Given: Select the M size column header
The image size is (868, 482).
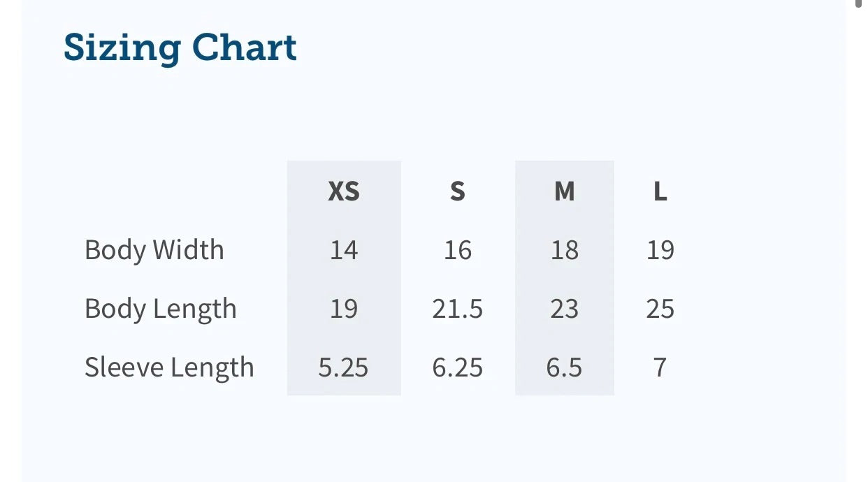Looking at the screenshot, I should point(565,191).
